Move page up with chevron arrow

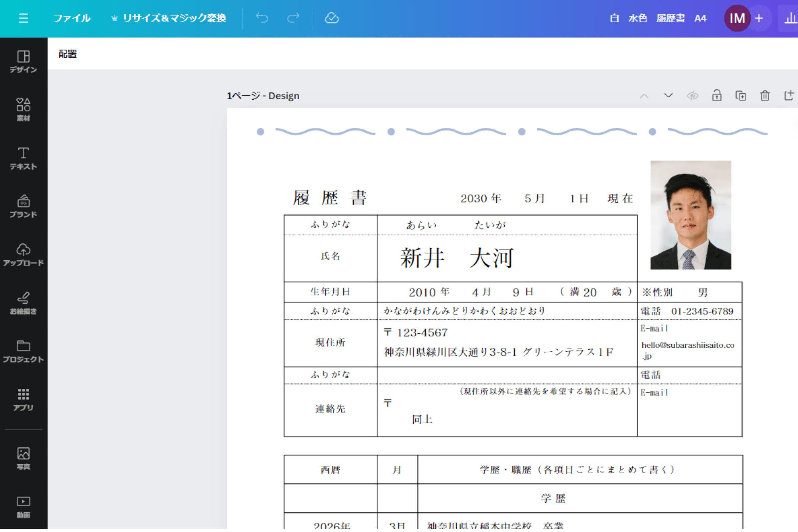(x=644, y=96)
